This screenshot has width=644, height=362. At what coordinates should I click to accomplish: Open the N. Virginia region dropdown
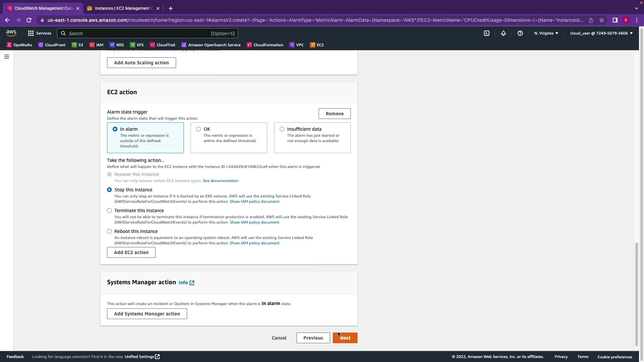(546, 33)
